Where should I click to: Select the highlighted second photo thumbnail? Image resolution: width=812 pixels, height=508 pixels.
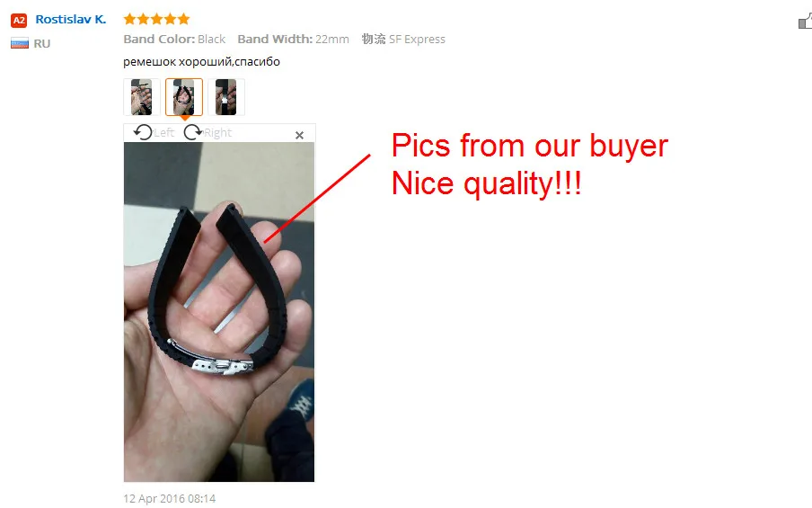184,97
